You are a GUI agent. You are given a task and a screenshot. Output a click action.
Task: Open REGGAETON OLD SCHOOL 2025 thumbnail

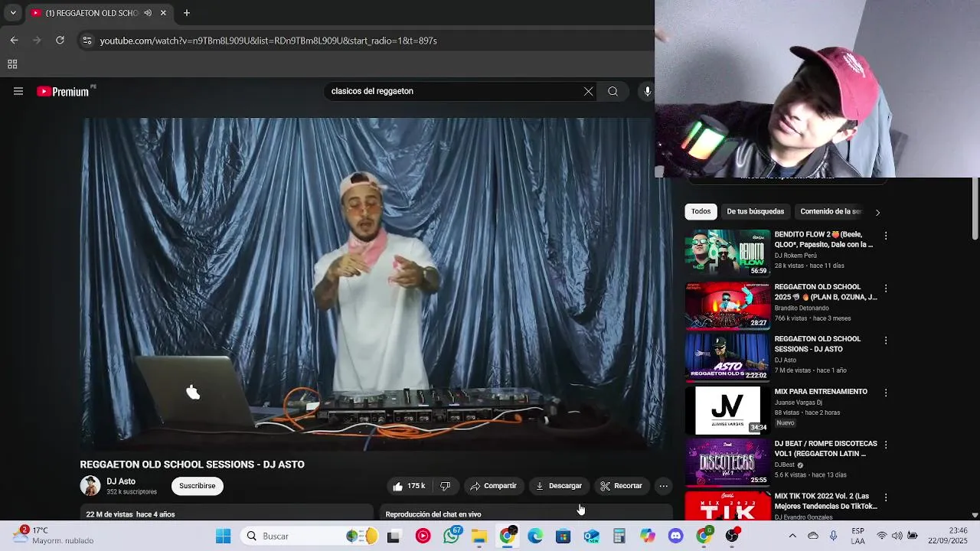point(727,305)
